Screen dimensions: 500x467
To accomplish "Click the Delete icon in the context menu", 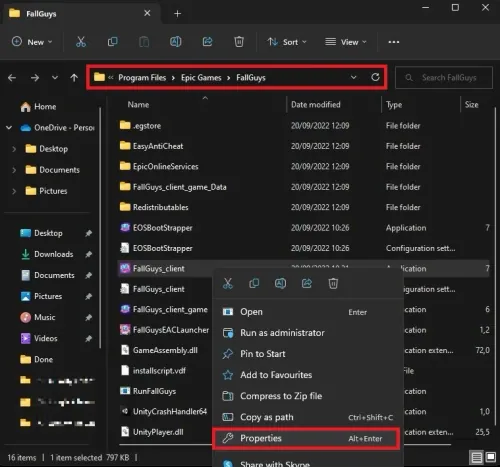I will coord(333,283).
